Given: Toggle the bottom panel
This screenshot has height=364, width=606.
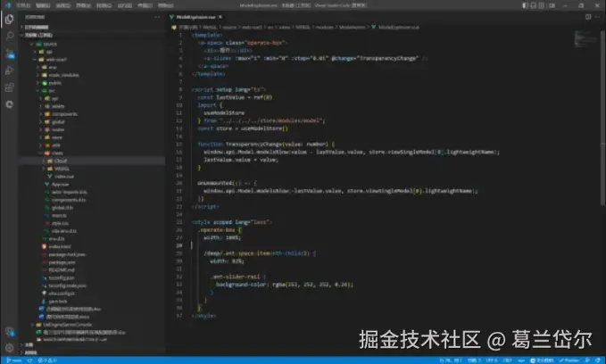Looking at the screenshot, I should 534,5.
